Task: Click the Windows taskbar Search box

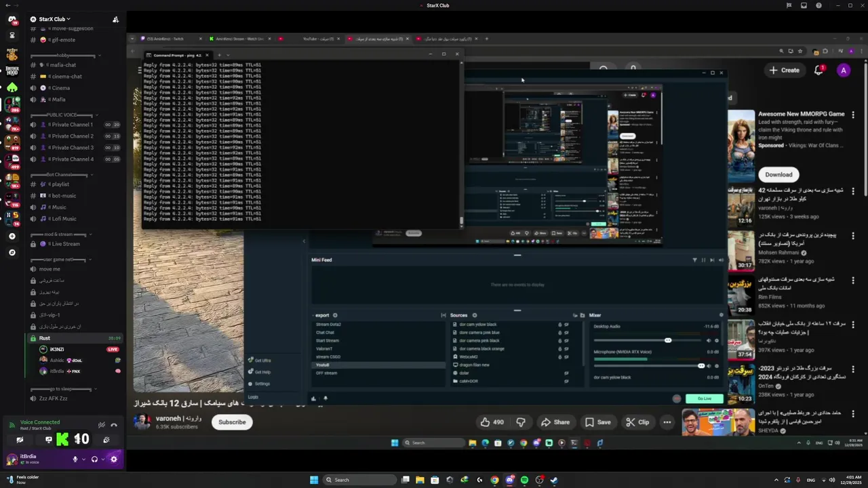Action: (x=358, y=480)
